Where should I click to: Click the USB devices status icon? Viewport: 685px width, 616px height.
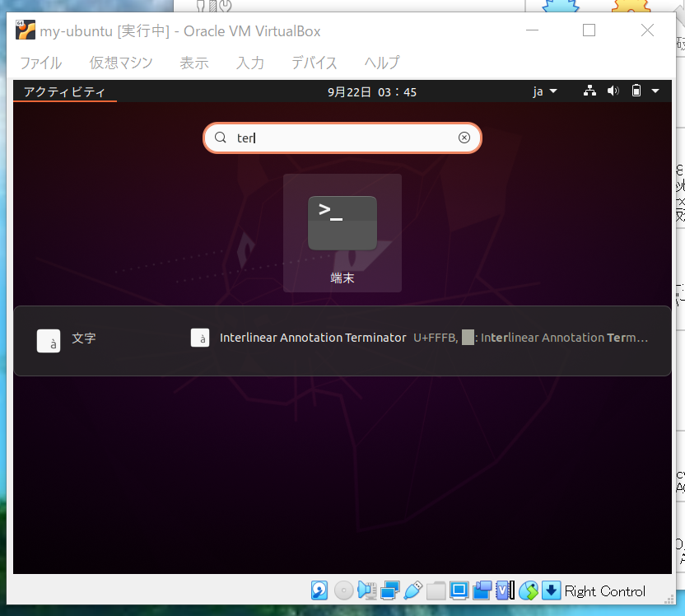pos(413,590)
